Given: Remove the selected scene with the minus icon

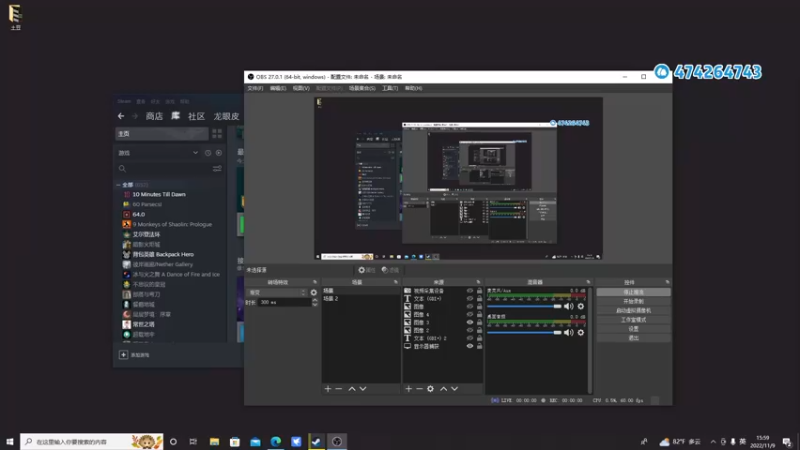Looking at the screenshot, I should pos(339,389).
